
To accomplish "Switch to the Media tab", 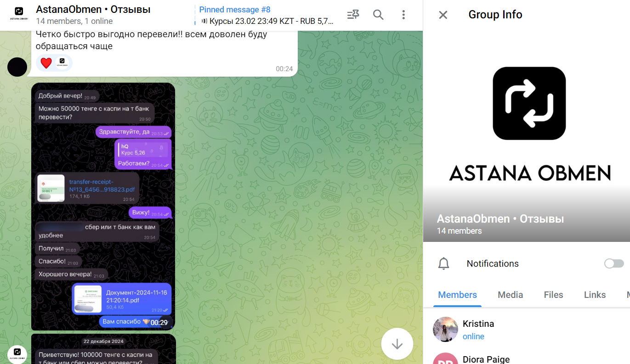I will (x=510, y=295).
